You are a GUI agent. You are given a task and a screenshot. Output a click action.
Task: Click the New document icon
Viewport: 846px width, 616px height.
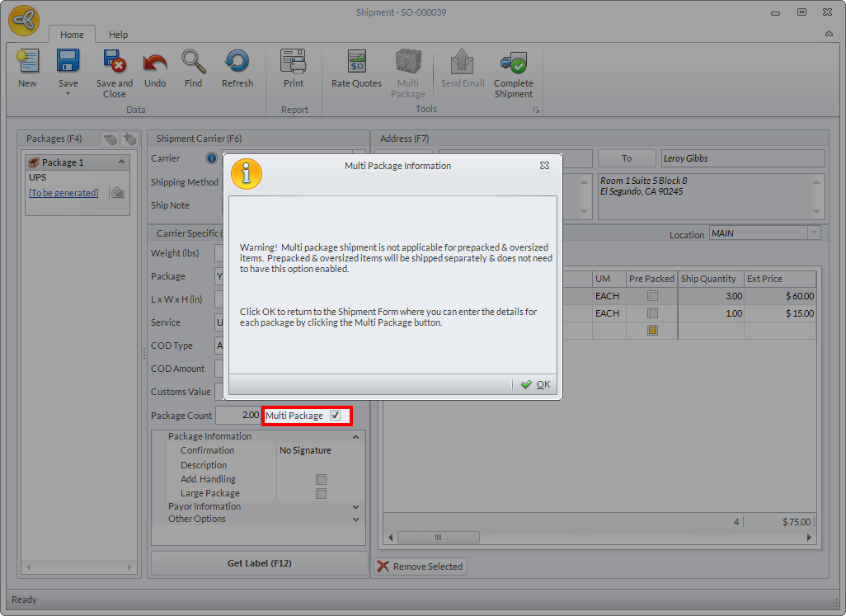pyautogui.click(x=27, y=63)
